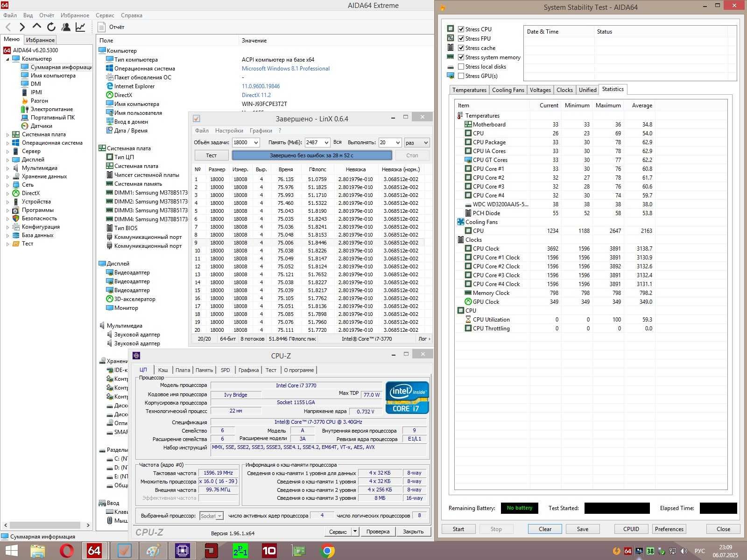Click the LinX taskbar icon
Image resolution: width=747 pixels, height=560 pixels.
(x=125, y=551)
